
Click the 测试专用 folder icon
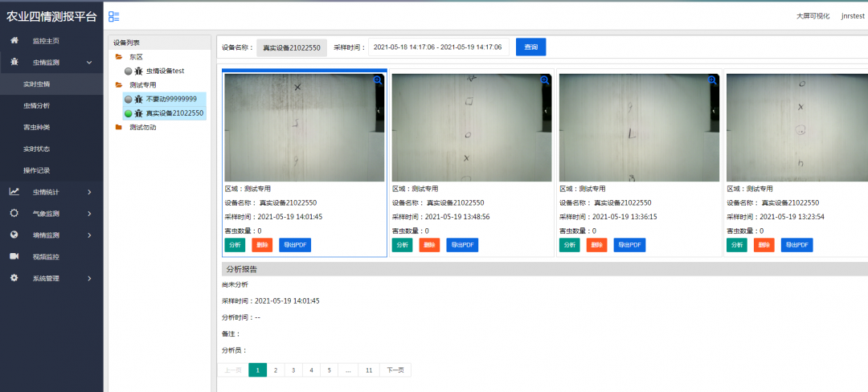point(118,84)
